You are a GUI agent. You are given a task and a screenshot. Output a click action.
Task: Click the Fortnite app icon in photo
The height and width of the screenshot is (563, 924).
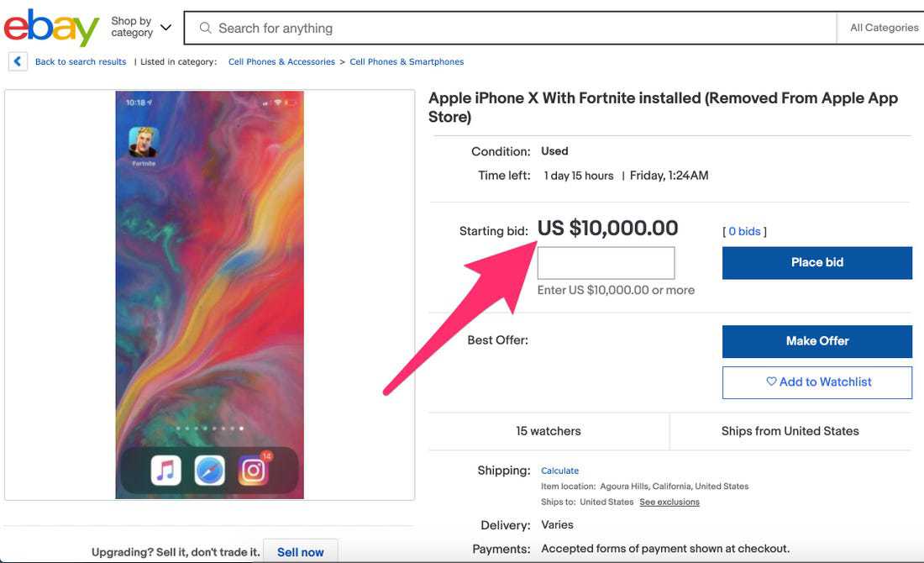(x=143, y=142)
